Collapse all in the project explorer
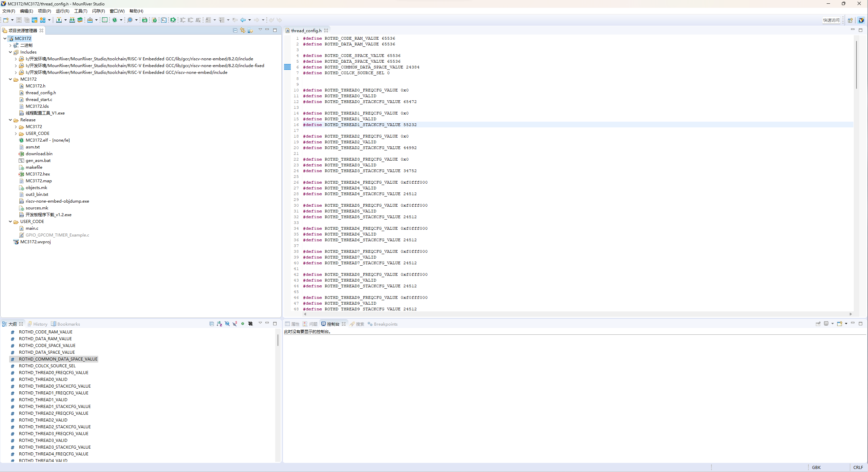Viewport: 868px width, 472px height. 235,30
